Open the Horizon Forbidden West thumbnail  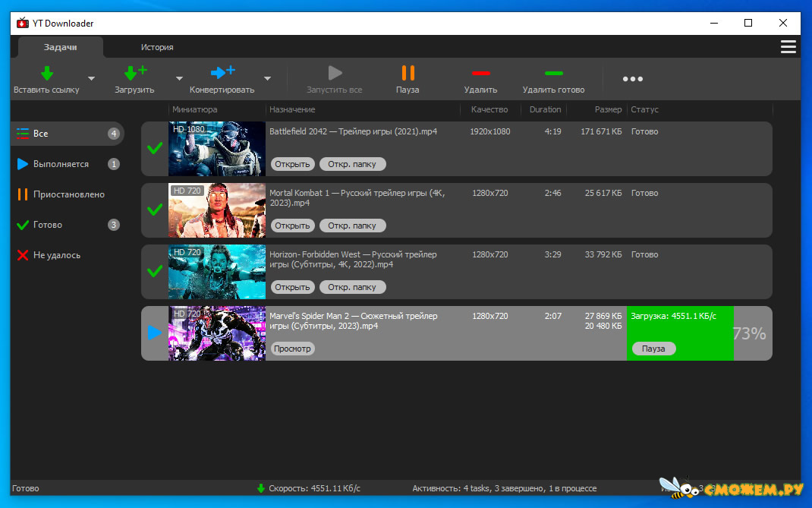coord(217,272)
